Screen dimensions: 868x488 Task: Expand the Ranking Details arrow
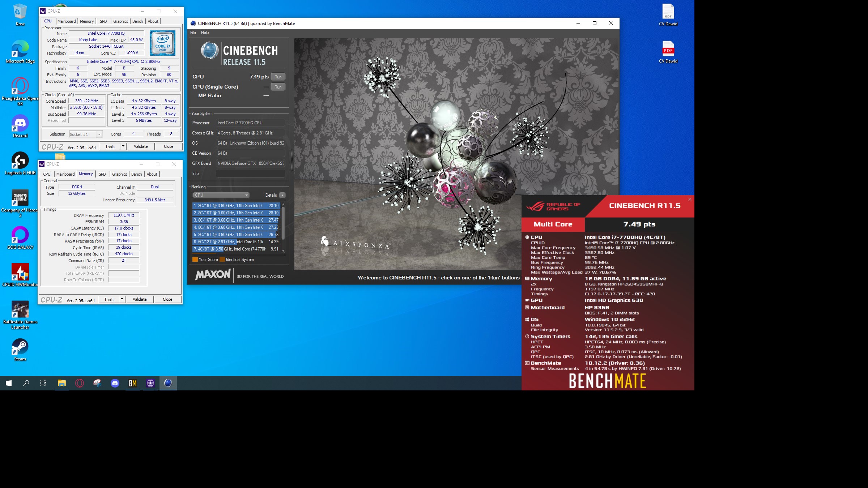click(282, 195)
